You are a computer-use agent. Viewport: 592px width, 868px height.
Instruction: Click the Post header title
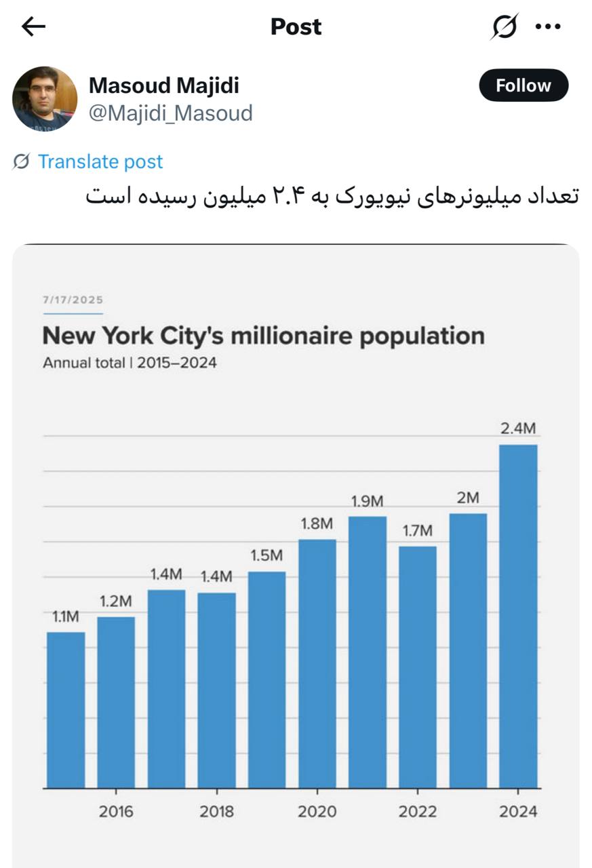click(x=296, y=26)
